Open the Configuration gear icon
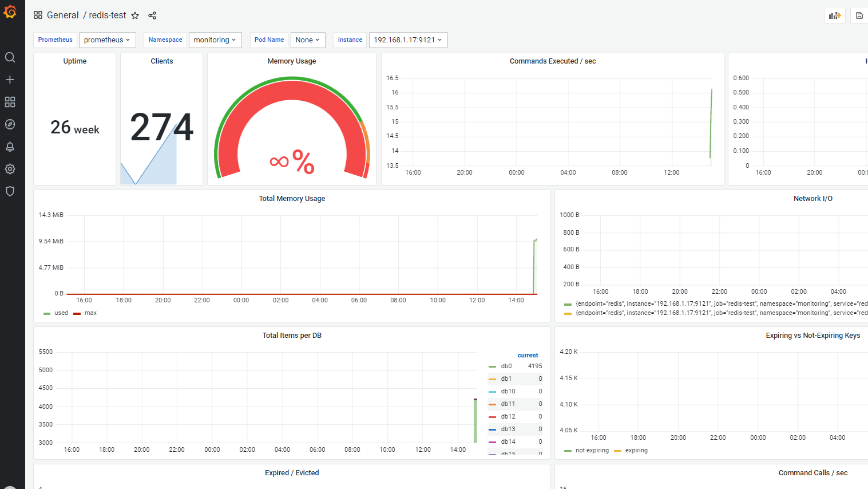Image resolution: width=868 pixels, height=489 pixels. coord(10,169)
